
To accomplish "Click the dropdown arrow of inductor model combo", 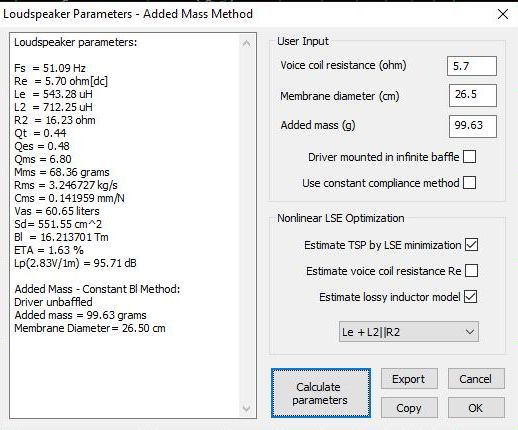I will coord(470,332).
